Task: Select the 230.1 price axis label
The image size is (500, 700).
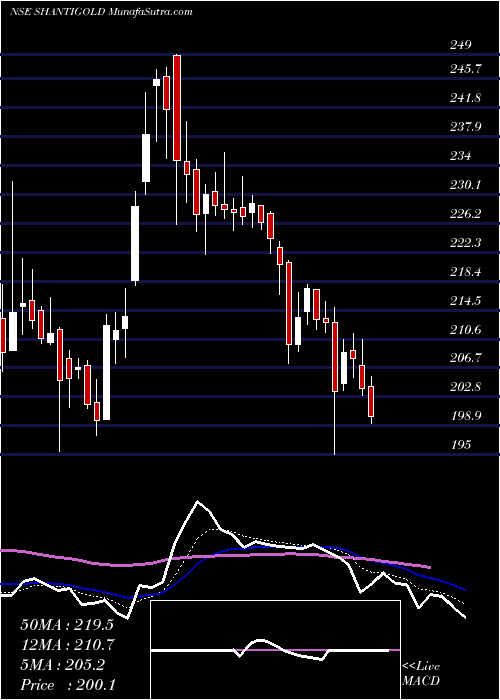Action: click(465, 185)
